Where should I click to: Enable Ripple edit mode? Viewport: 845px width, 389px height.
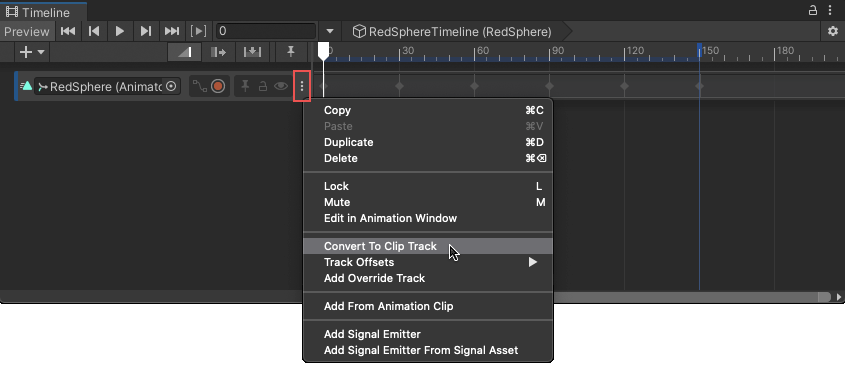[219, 52]
